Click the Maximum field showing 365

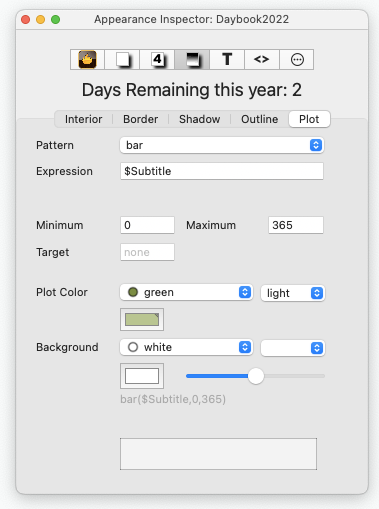point(296,225)
